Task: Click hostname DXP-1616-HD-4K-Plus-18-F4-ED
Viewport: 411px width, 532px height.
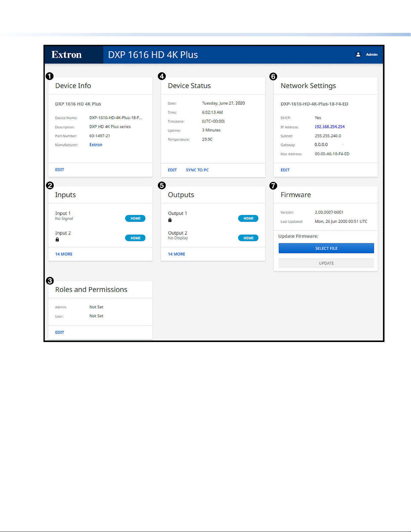Action: [314, 104]
